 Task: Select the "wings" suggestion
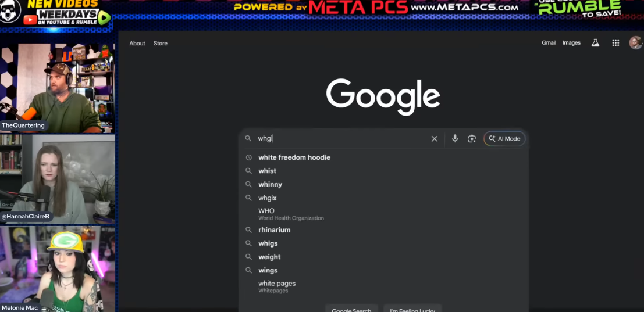click(383, 271)
